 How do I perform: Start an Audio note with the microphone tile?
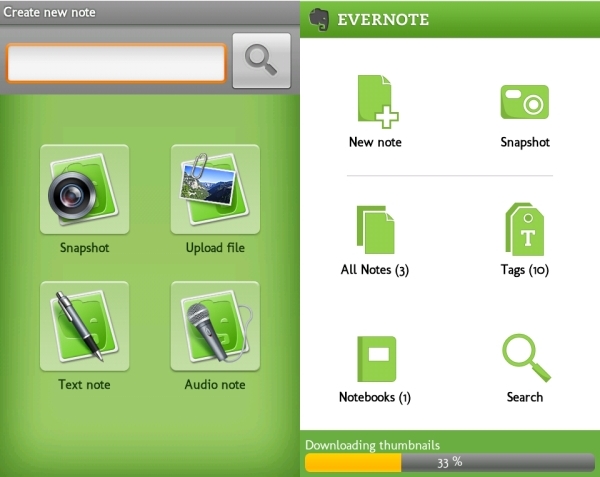(x=215, y=326)
